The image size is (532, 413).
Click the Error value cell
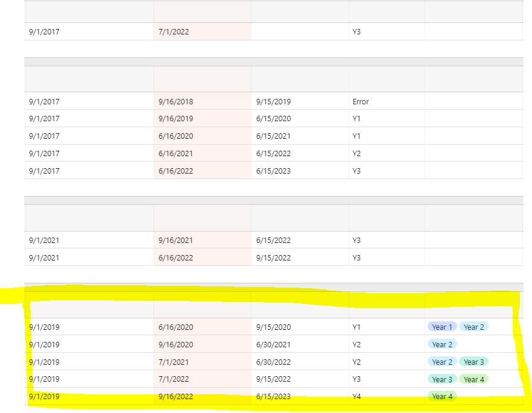pos(387,101)
